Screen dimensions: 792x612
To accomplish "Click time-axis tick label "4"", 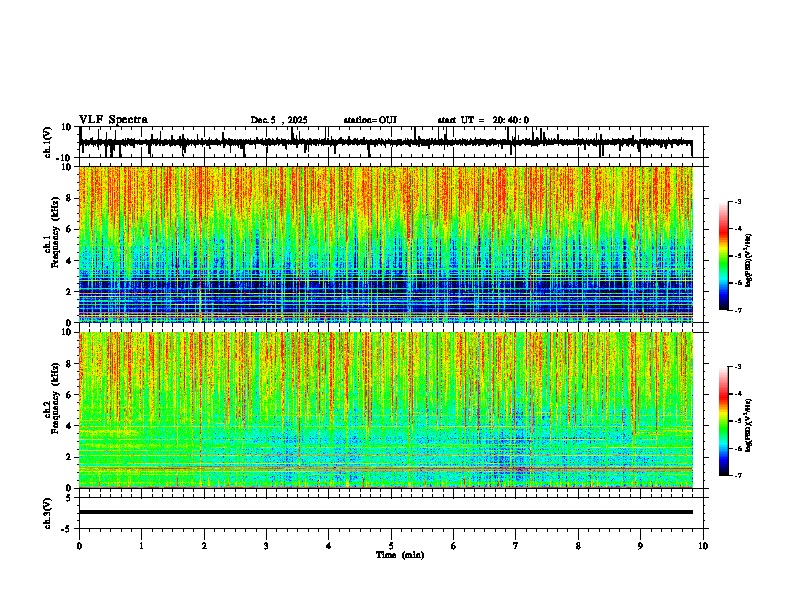I will (x=329, y=546).
